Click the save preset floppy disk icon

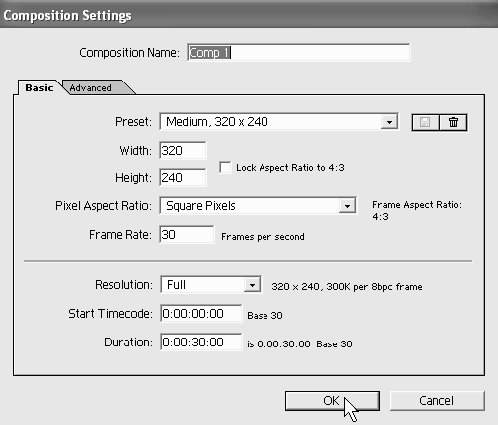[426, 122]
